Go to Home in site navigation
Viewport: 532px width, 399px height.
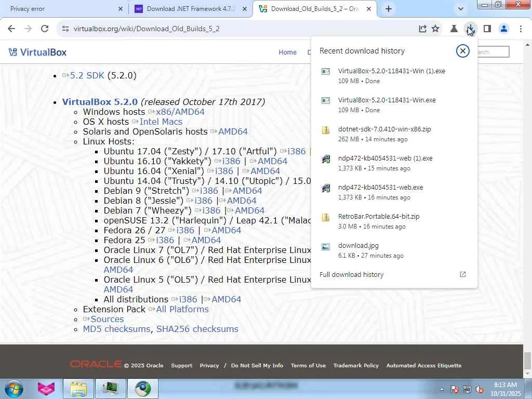[x=288, y=52]
